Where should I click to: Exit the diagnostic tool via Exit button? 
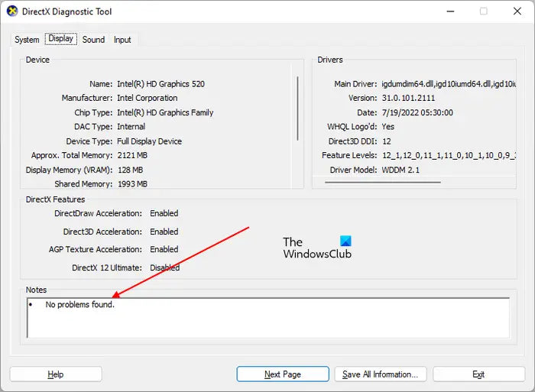click(x=478, y=374)
